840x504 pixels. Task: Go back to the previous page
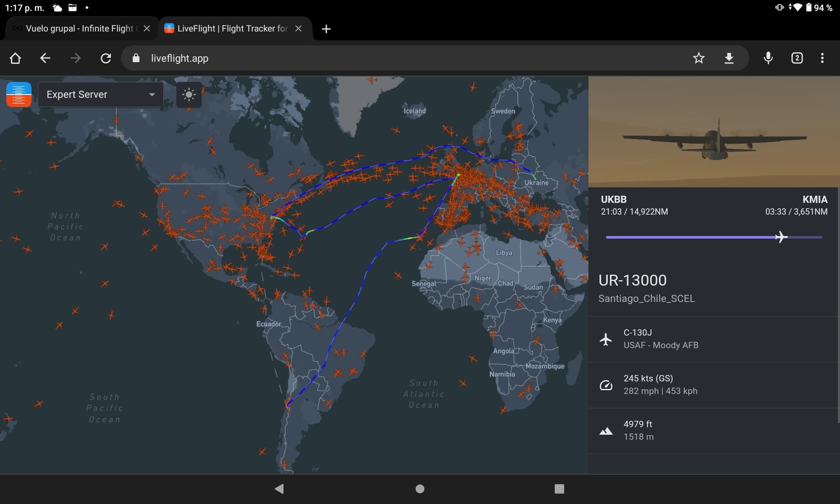point(45,58)
